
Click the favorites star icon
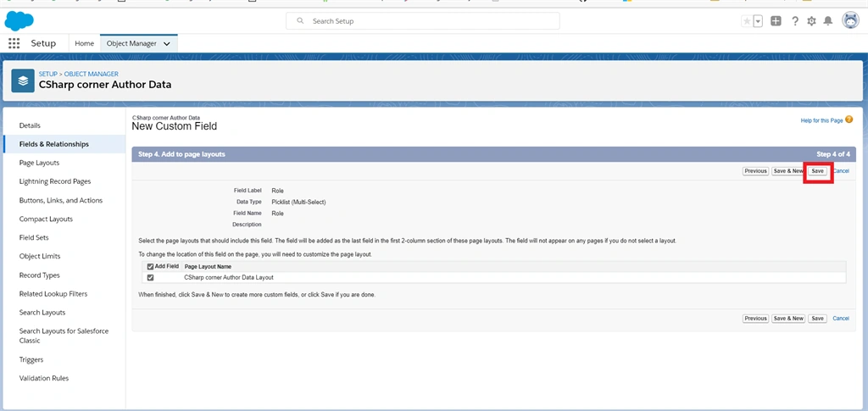(x=747, y=21)
